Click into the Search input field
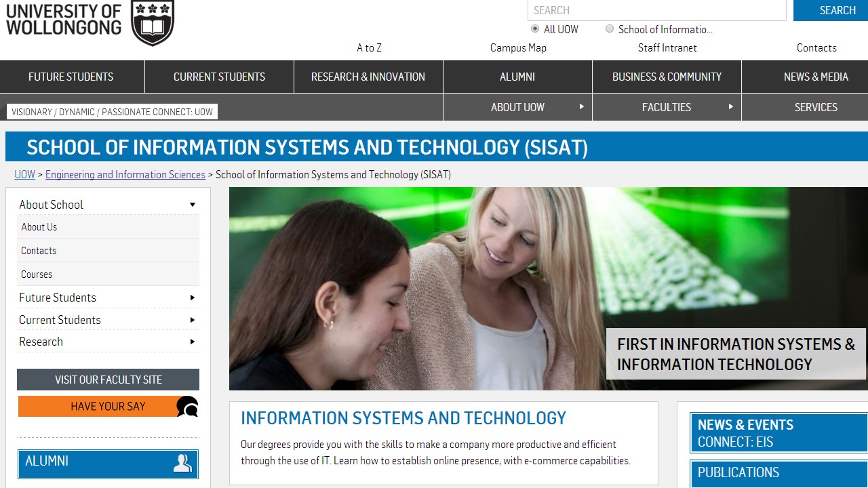The image size is (868, 488). coord(657,10)
